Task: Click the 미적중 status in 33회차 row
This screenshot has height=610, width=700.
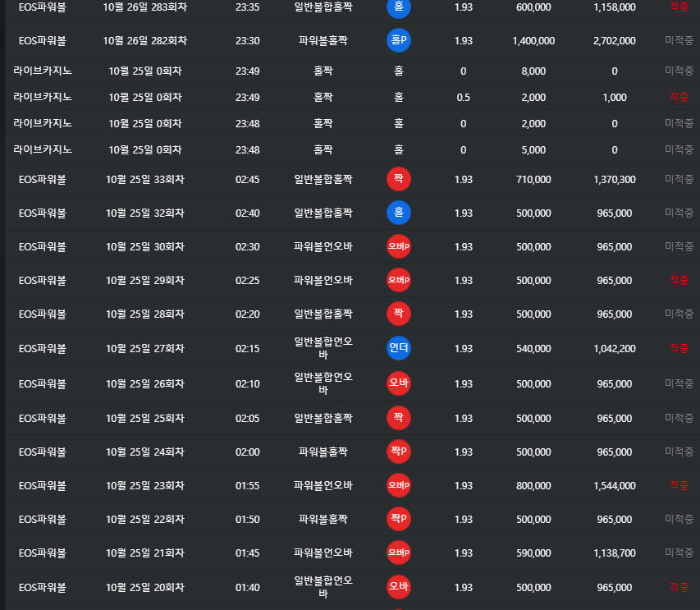Action: (x=679, y=179)
